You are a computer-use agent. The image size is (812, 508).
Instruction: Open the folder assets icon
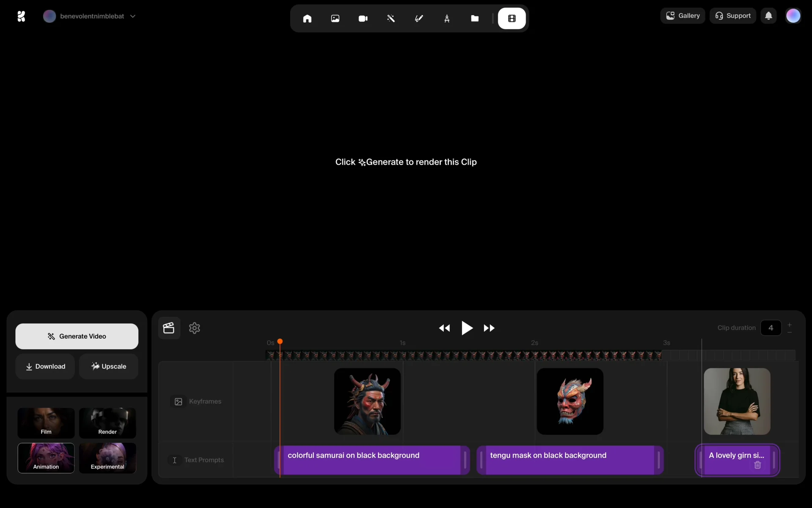(x=475, y=19)
